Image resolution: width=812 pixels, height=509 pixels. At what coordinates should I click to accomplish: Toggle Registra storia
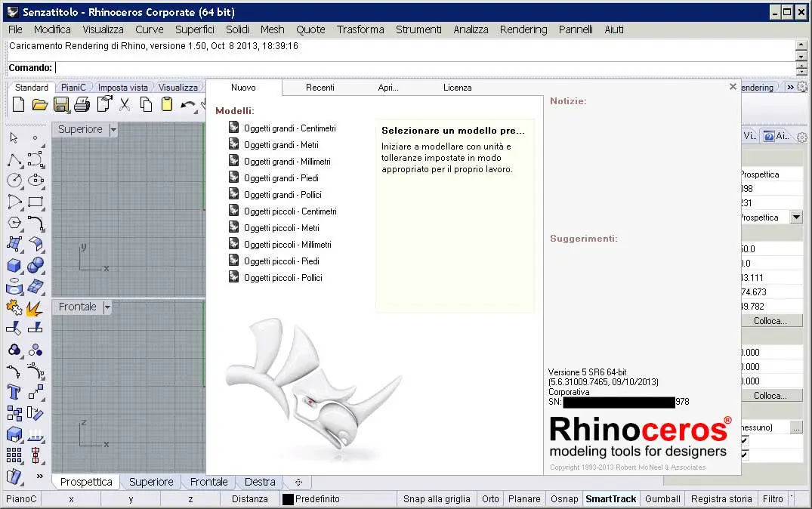point(721,498)
